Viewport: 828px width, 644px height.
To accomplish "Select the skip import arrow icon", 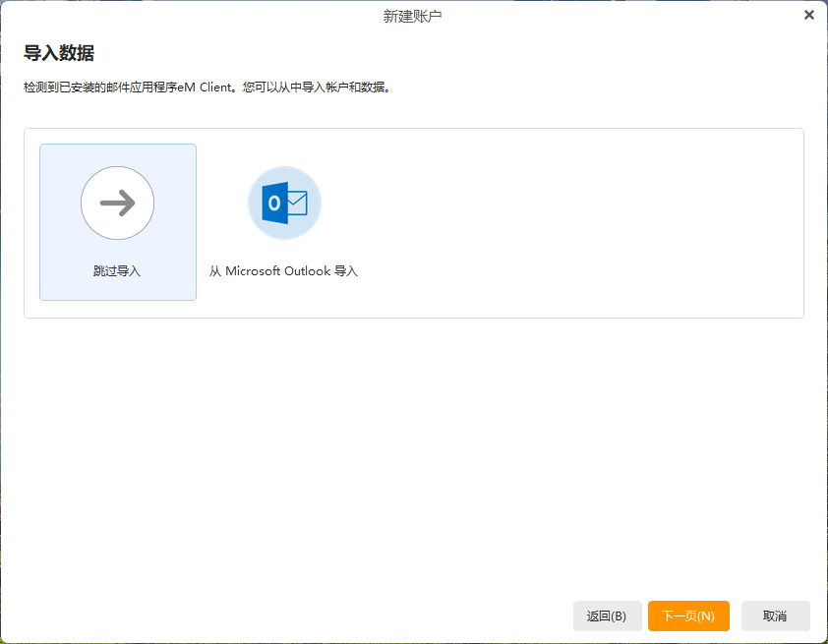I will (x=117, y=204).
